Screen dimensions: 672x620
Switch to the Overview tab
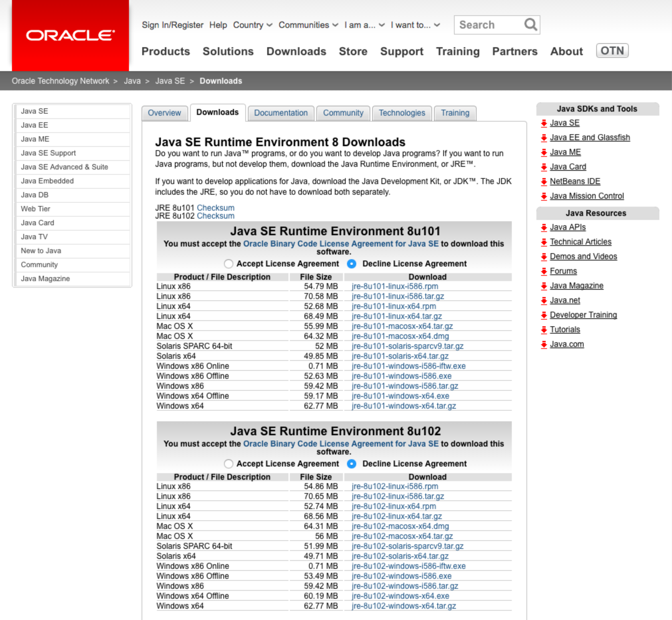point(164,112)
